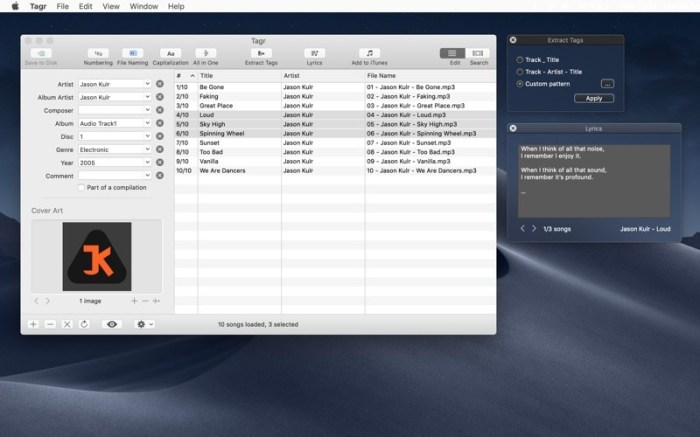Click the Extract Tags toolbar icon
Screen dimensions: 700x437
(261, 53)
